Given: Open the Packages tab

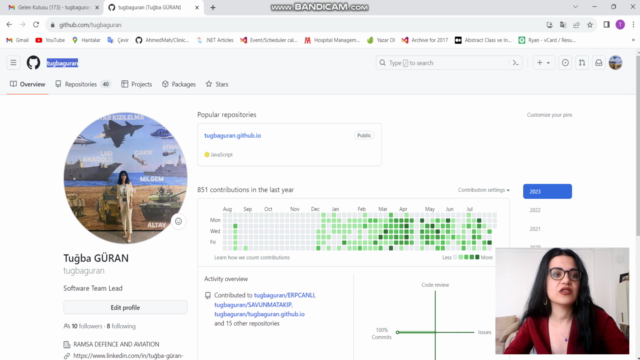Looking at the screenshot, I should pyautogui.click(x=179, y=84).
